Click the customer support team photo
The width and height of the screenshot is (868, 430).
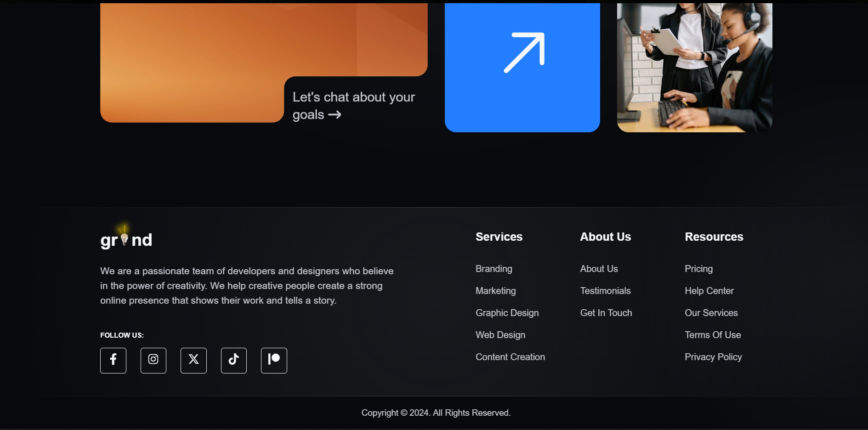(694, 68)
